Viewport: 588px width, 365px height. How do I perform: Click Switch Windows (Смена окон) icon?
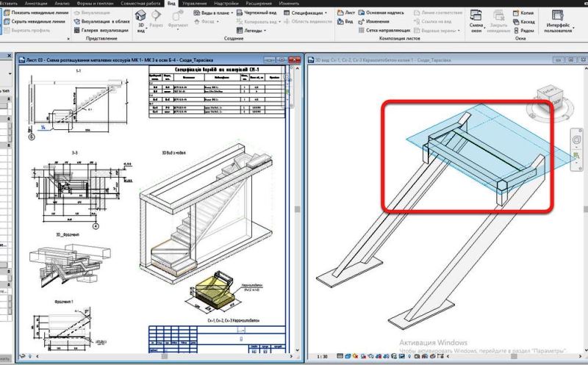(x=476, y=15)
